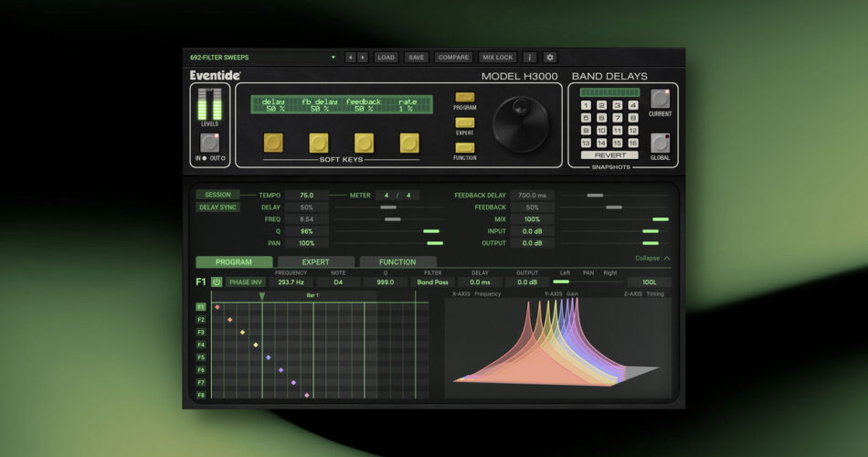Select snapshot number 7
868x457 pixels.
pos(617,118)
